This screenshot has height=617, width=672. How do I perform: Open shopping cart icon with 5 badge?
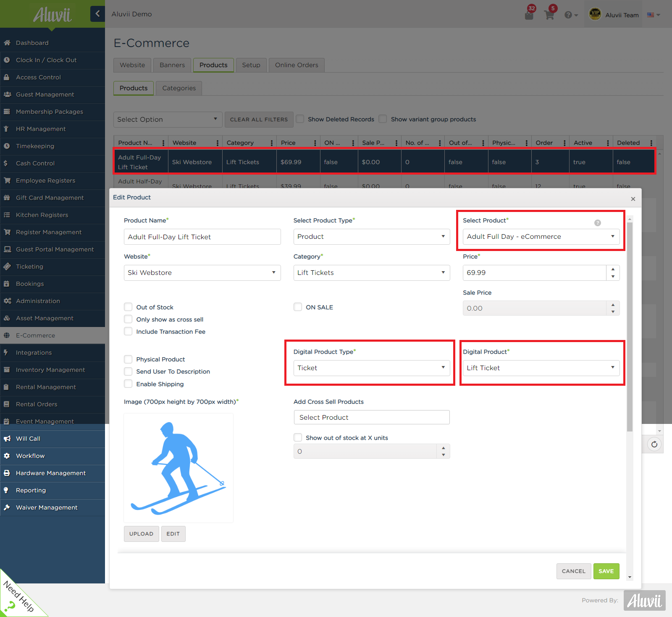(549, 15)
